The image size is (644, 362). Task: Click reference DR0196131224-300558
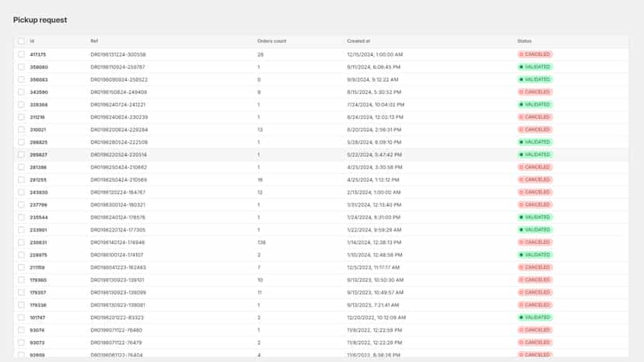pyautogui.click(x=118, y=54)
